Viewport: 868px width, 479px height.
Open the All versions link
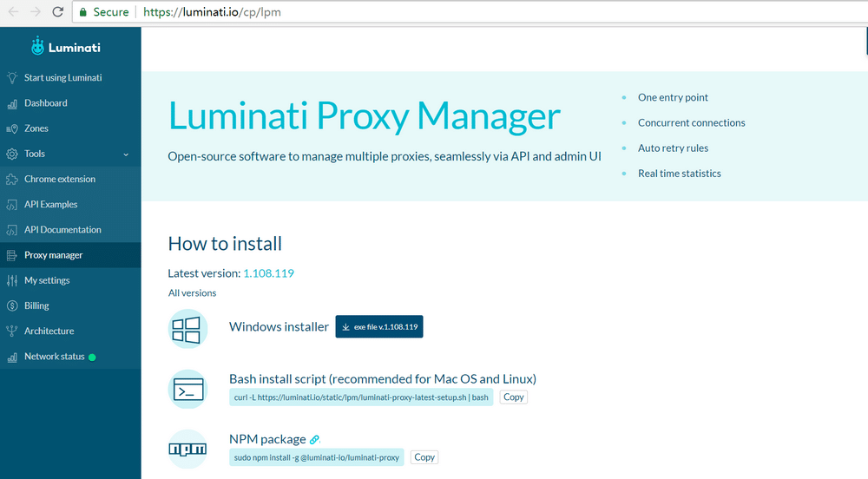pos(192,293)
